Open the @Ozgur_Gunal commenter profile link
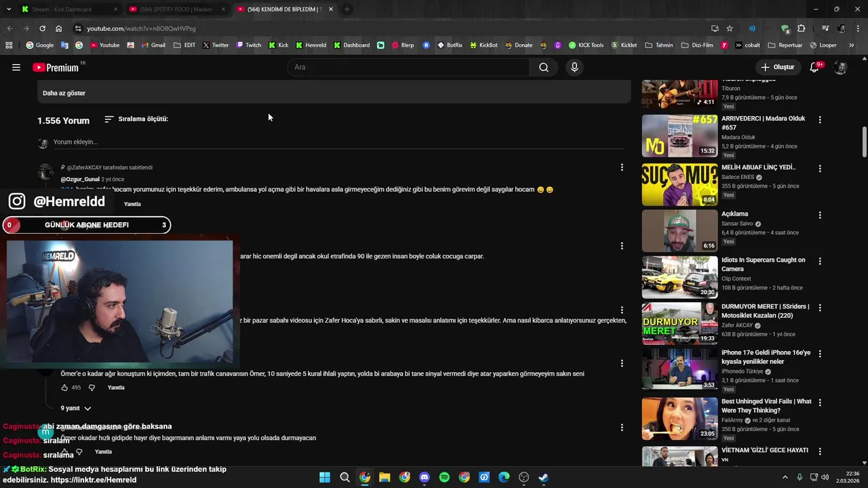Viewport: 868px width, 488px height. click(x=80, y=180)
